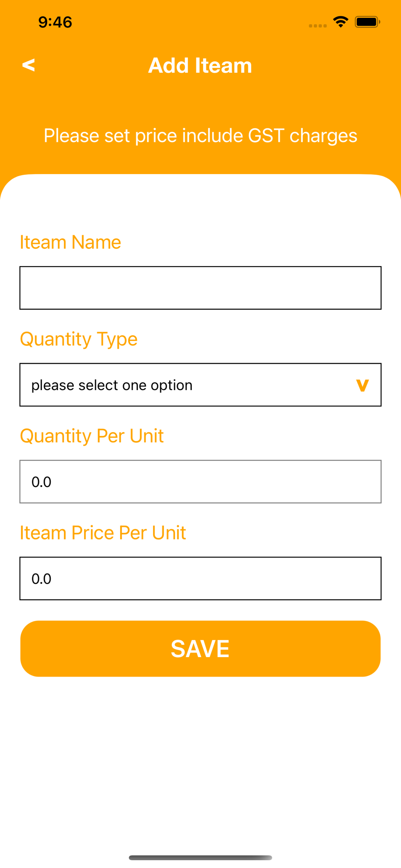The height and width of the screenshot is (868, 401).
Task: Open the 'please select one option' dropdown
Action: pos(182,385)
